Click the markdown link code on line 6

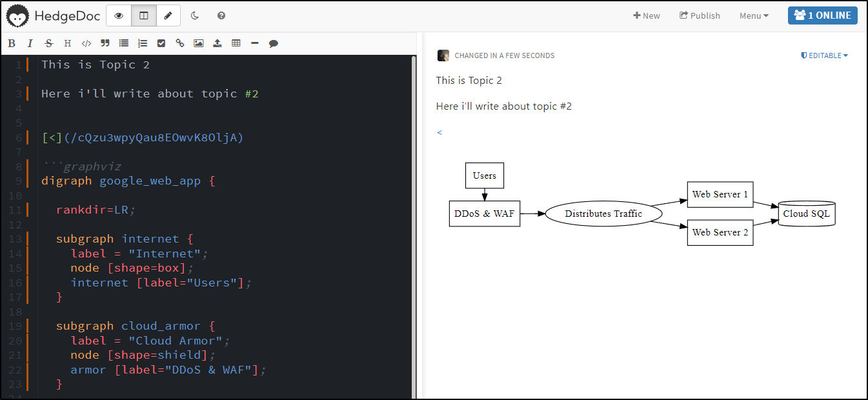(143, 137)
